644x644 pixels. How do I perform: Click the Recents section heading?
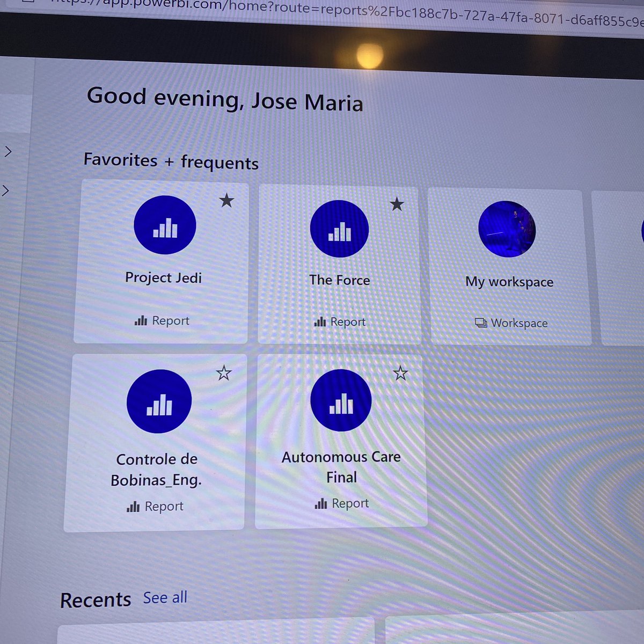coord(96,600)
